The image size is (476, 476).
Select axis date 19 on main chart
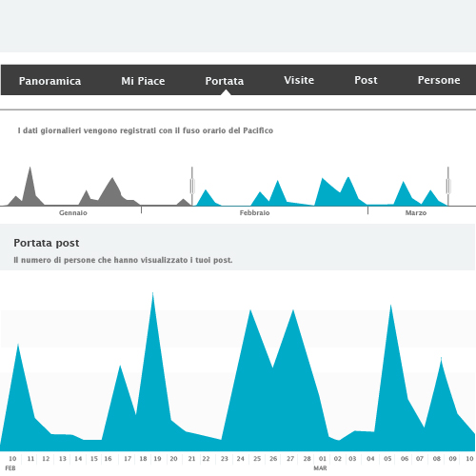click(x=157, y=459)
